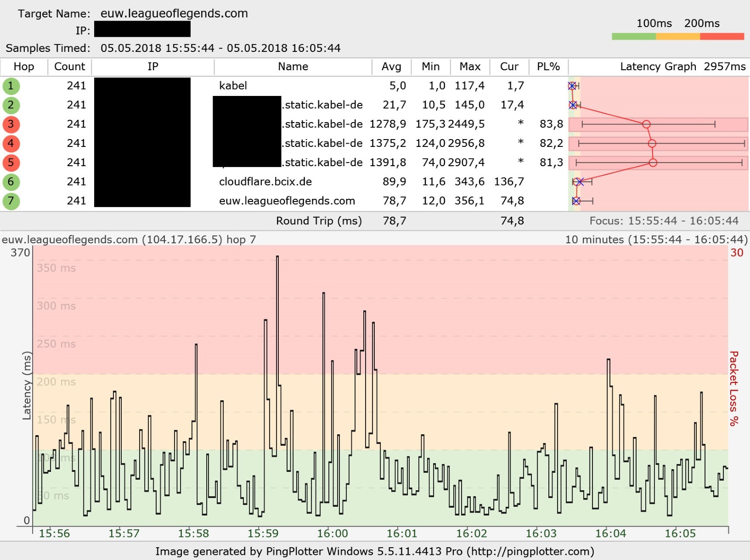The image size is (750, 560).
Task: Click the green hop 2 circle icon
Action: point(11,105)
